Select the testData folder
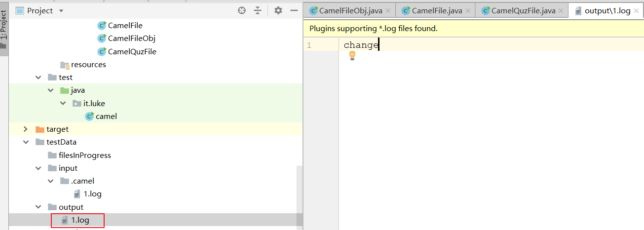This screenshot has height=230, width=644. [x=61, y=142]
